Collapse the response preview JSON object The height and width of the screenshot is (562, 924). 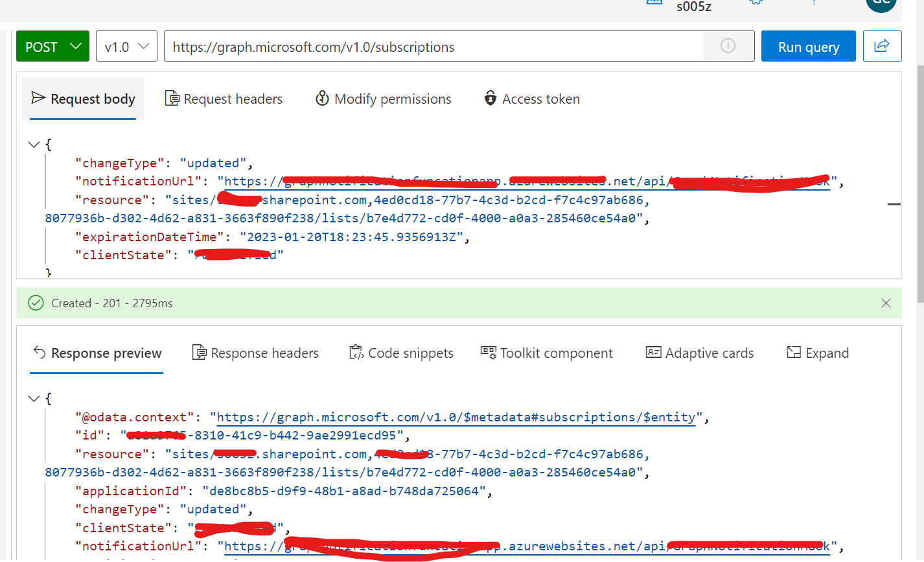coord(34,398)
